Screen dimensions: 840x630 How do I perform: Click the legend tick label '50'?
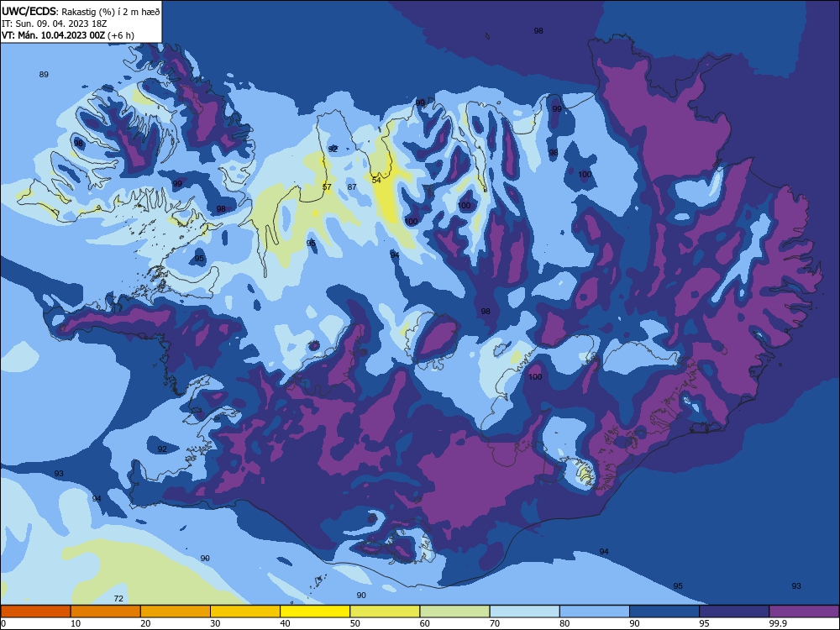point(355,623)
